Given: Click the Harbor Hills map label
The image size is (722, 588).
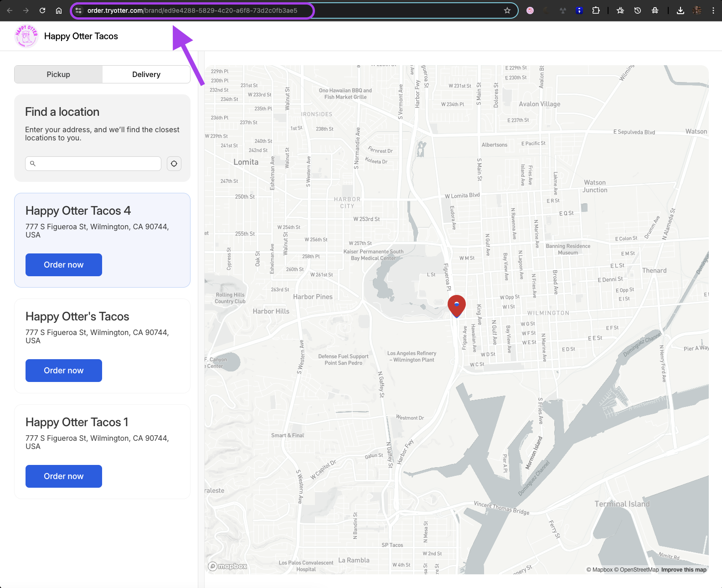Looking at the screenshot, I should click(271, 311).
